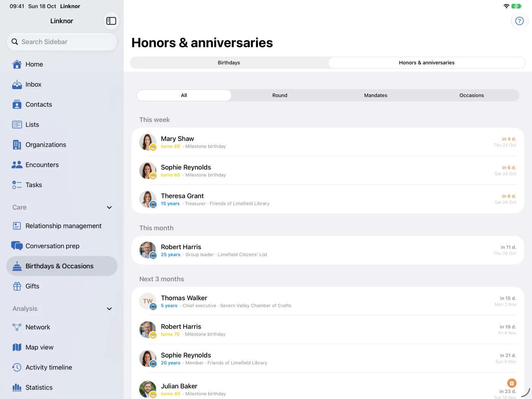Check the battery status indicator

[x=517, y=6]
